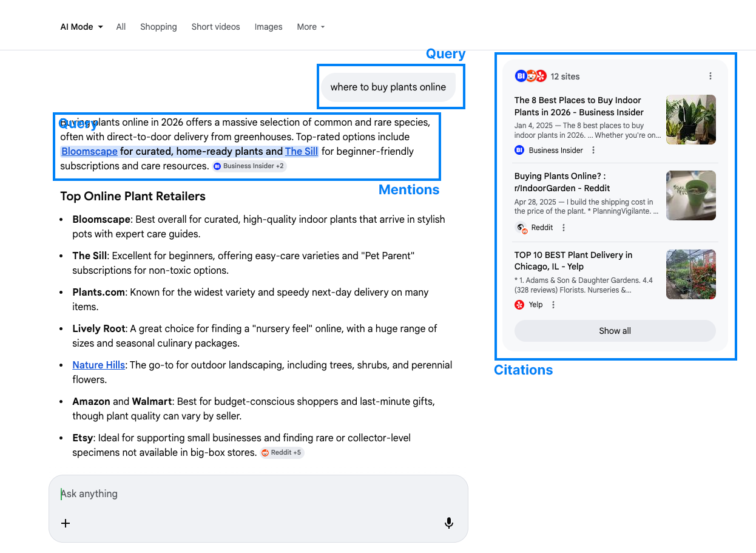
Task: Open the three-dot menu beside the Yelp result
Action: click(553, 304)
